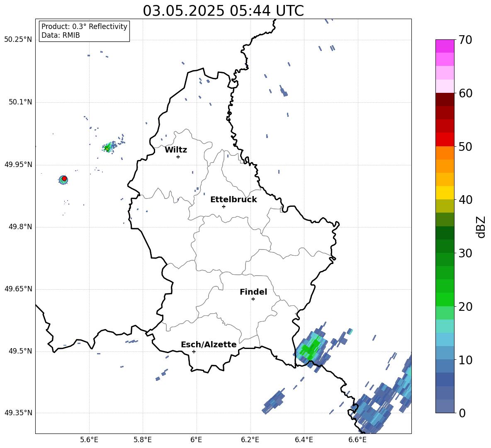
Task: Click the dBZ colorbar axis label
Action: tap(481, 227)
